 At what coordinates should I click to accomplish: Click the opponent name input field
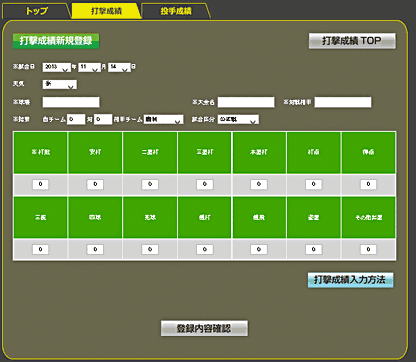343,102
